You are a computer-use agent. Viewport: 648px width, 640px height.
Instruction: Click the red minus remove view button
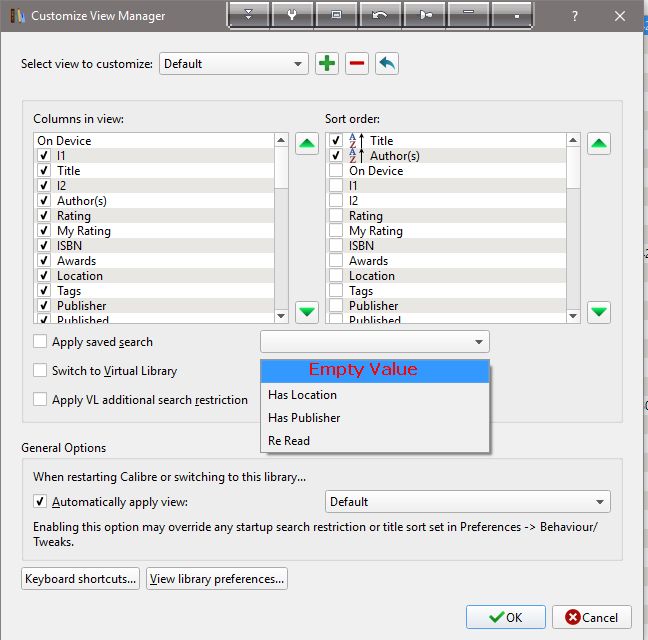(x=357, y=64)
